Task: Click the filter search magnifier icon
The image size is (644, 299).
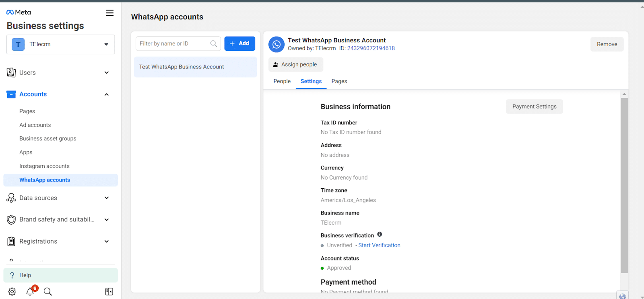Action: pyautogui.click(x=214, y=43)
